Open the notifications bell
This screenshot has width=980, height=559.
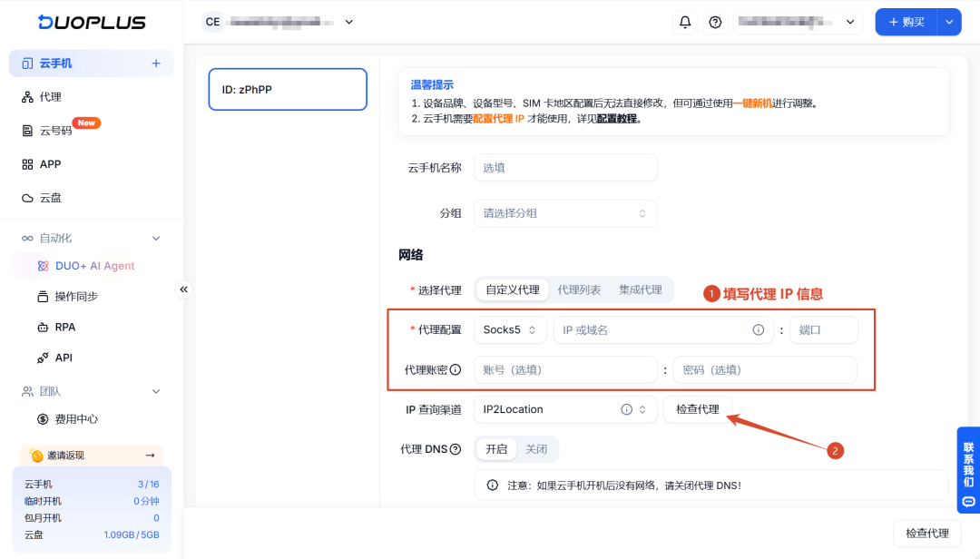pos(685,22)
